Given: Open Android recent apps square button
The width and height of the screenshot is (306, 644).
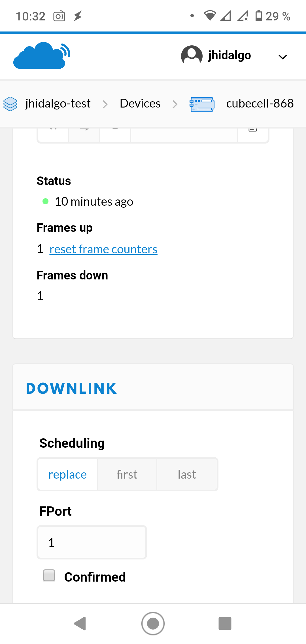Looking at the screenshot, I should point(225,624).
